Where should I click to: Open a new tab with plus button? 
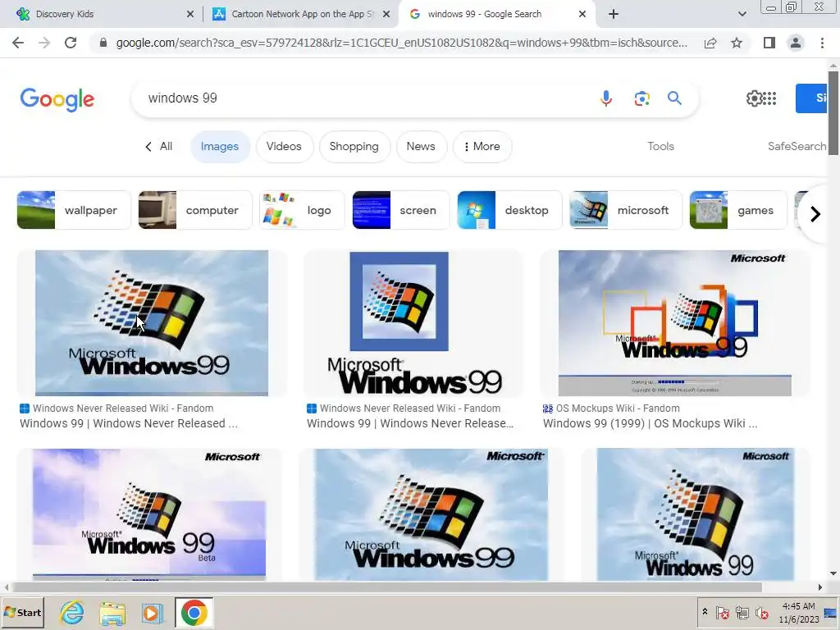coord(614,15)
